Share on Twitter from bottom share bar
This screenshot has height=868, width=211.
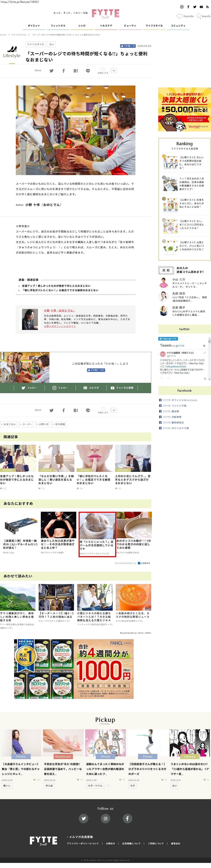(51, 410)
